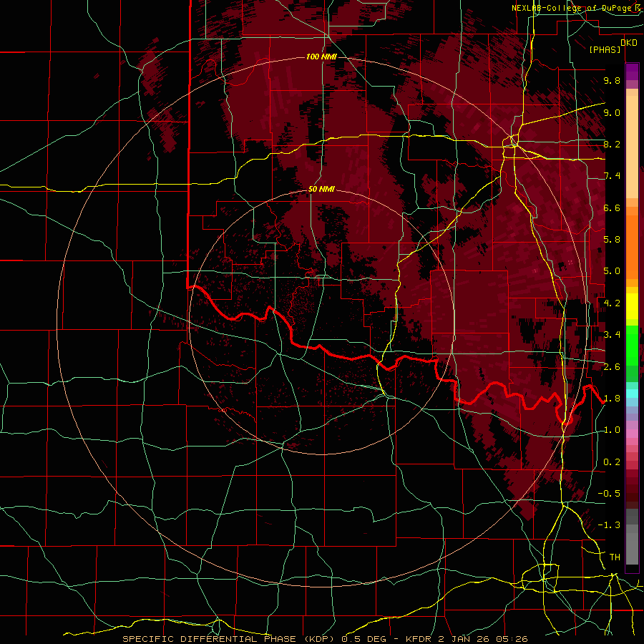
Task: Click the 6.6 scale value
Action: click(x=612, y=208)
